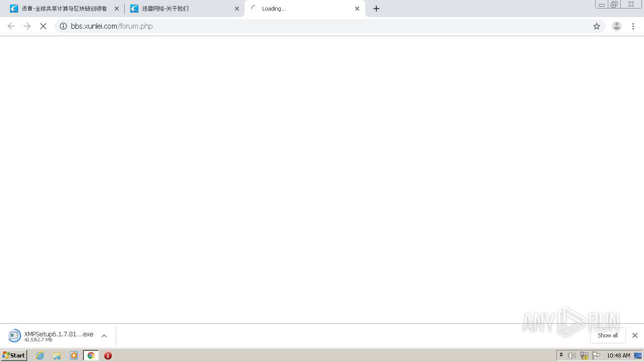Launch Internet Explorer from taskbar
Screen dimensions: 644x362
pos(40,355)
